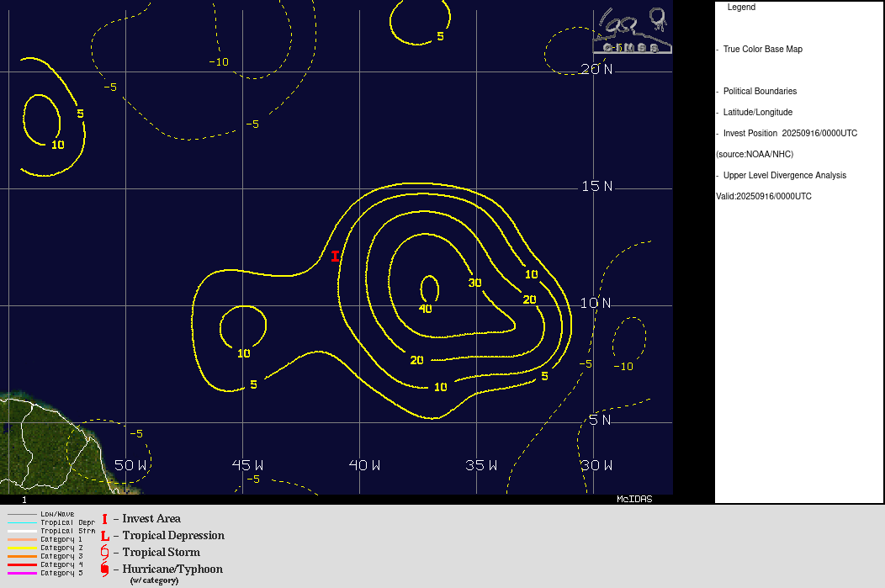Click the '45 W' longitude label
Viewport: 885px width, 588px height.
tap(248, 465)
